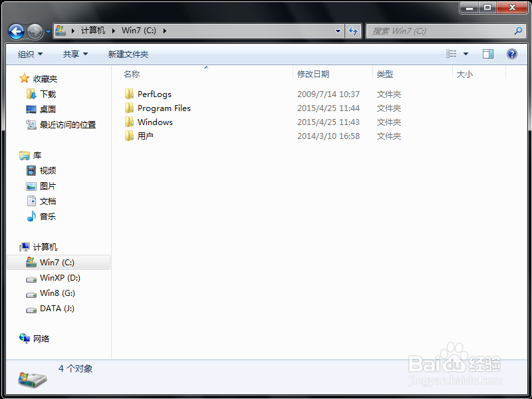Select 计算机 in the navigation pane
The width and height of the screenshot is (532, 399).
click(x=45, y=247)
